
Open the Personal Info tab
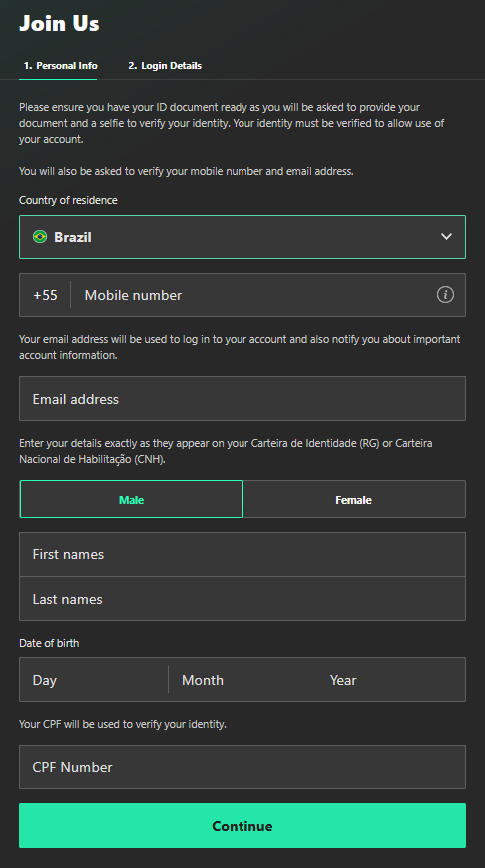[x=60, y=65]
